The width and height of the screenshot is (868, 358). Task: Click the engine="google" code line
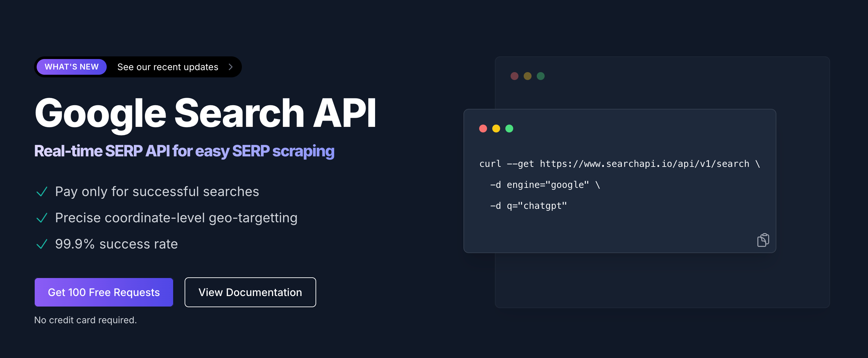545,185
